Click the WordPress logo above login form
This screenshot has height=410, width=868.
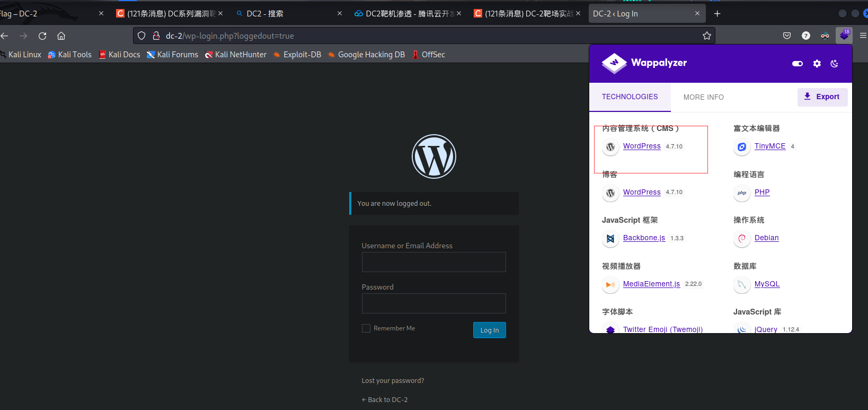433,156
